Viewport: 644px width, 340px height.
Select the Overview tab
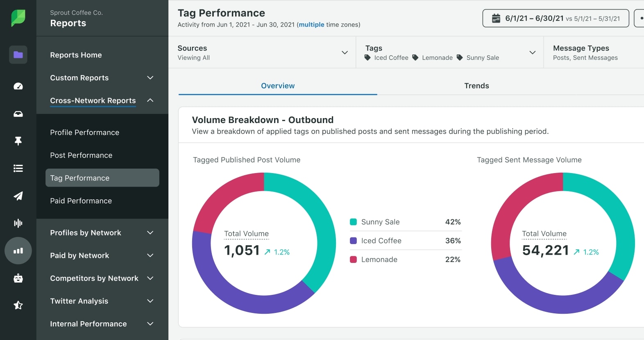(278, 86)
